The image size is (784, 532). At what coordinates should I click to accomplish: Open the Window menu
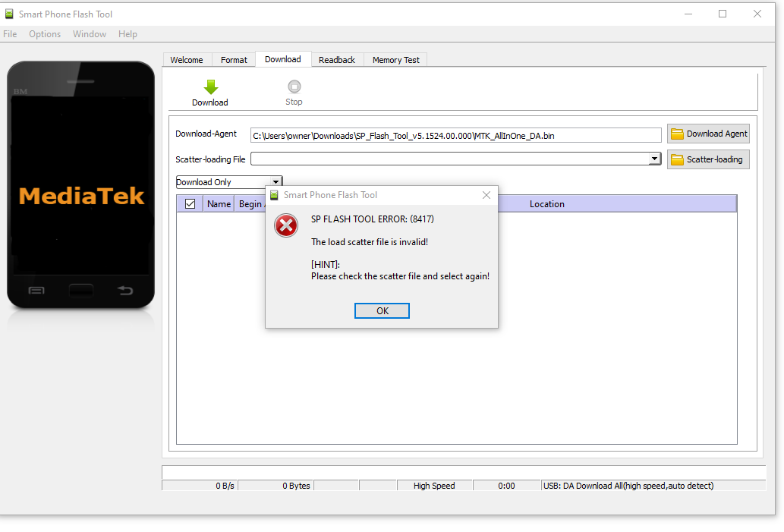pos(90,34)
